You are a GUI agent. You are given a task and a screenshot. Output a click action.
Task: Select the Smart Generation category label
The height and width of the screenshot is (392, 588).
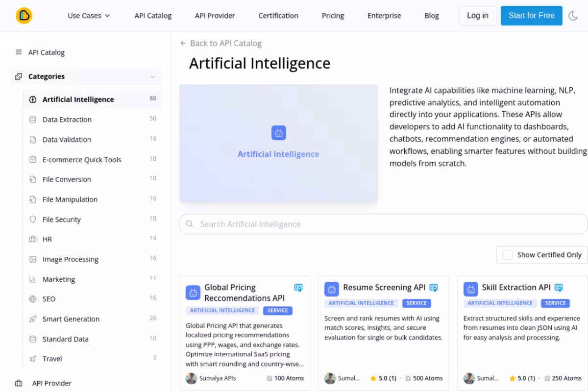[x=71, y=319]
